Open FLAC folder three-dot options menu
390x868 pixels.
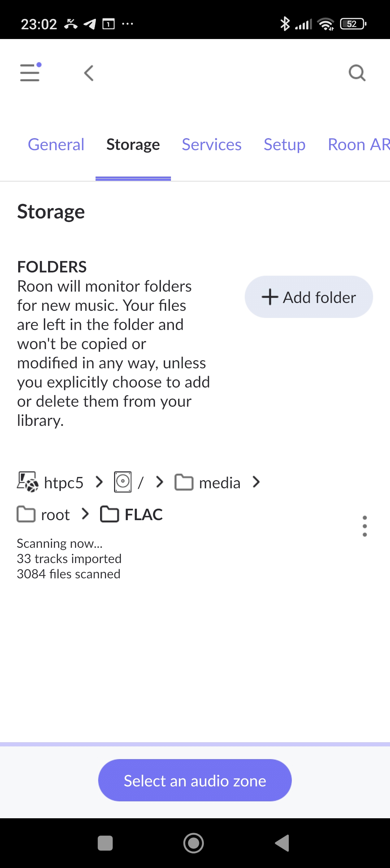pyautogui.click(x=364, y=526)
